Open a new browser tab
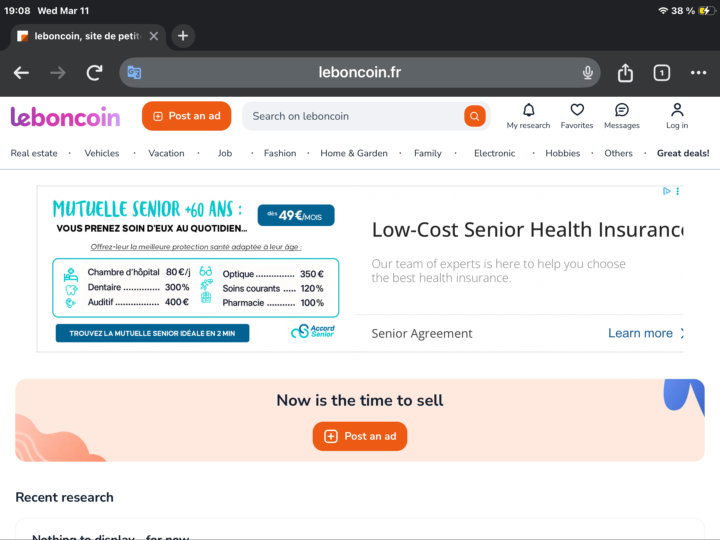Screen dimensions: 720x540 tap(182, 36)
